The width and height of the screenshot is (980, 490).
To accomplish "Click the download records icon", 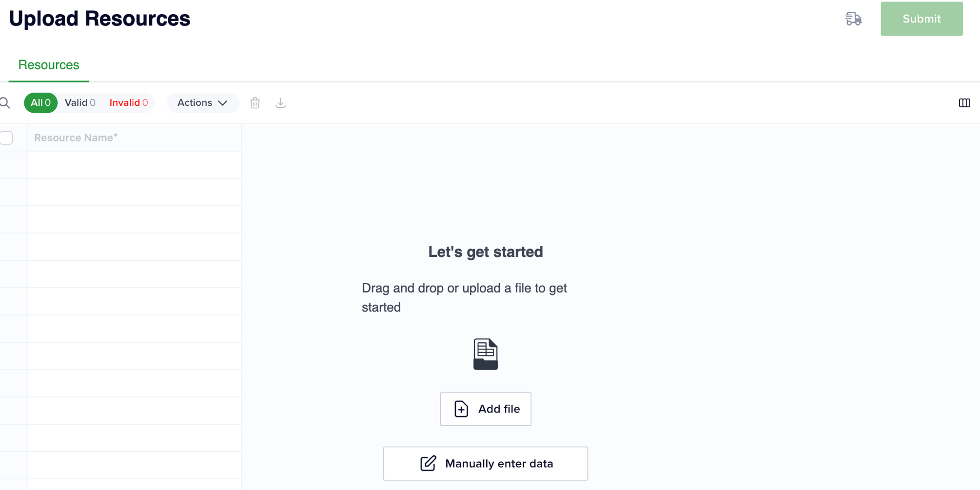I will (x=280, y=103).
